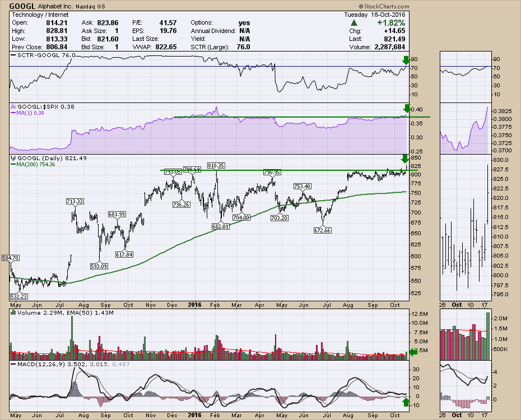Click the Bid value 821.60

pyautogui.click(x=108, y=39)
